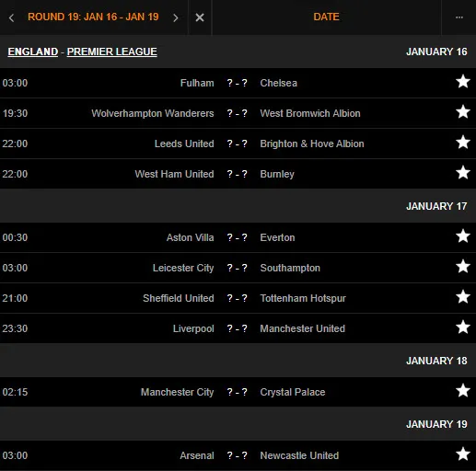Star the West Ham United vs Burnley match
The width and height of the screenshot is (476, 471).
coord(463,173)
